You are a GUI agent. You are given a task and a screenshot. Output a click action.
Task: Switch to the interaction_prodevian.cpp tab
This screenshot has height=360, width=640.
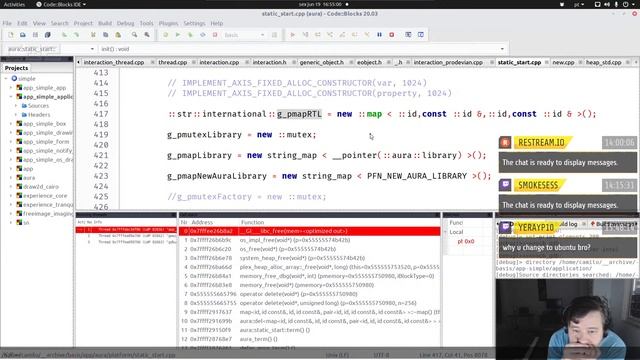point(448,62)
